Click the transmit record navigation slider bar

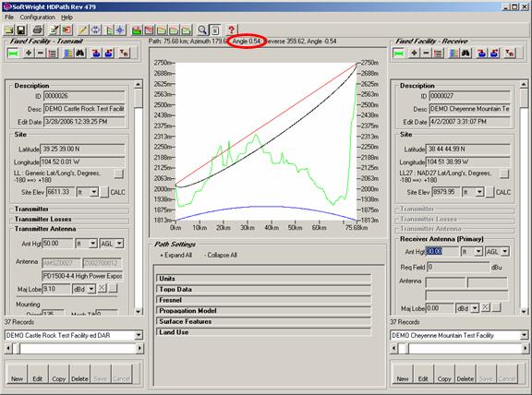point(74,348)
